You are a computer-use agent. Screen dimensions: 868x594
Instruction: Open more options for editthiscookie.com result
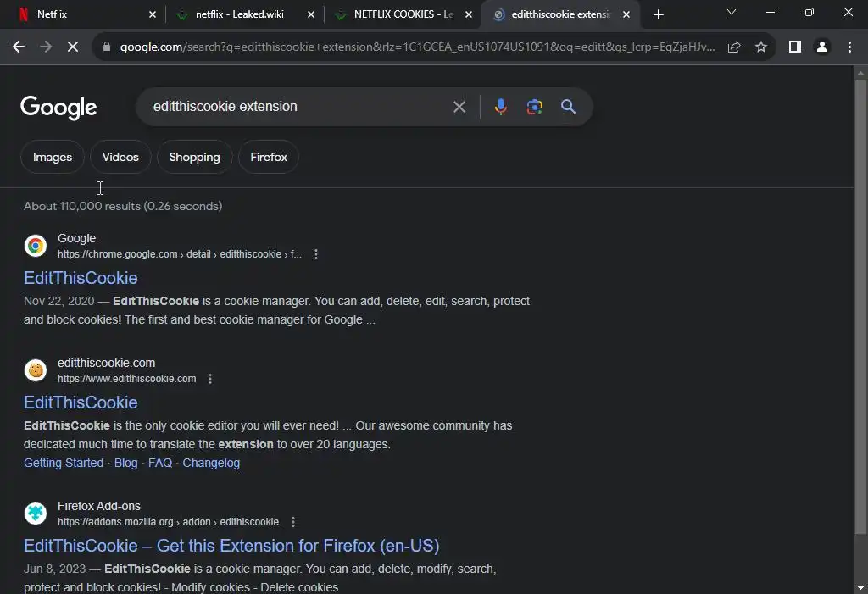click(x=210, y=379)
